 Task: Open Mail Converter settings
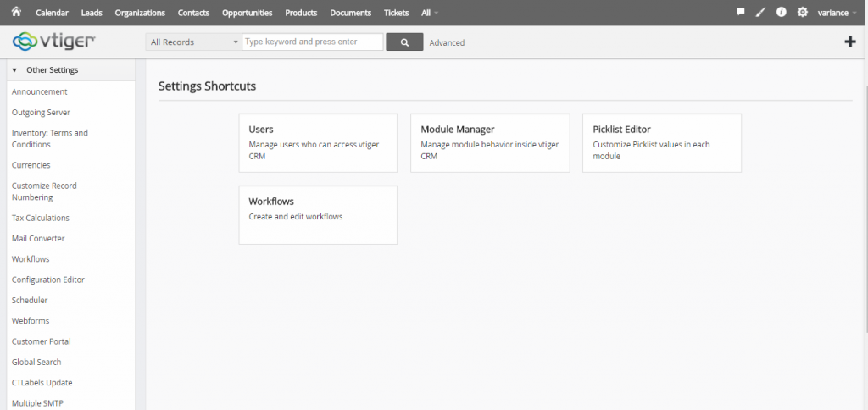38,239
